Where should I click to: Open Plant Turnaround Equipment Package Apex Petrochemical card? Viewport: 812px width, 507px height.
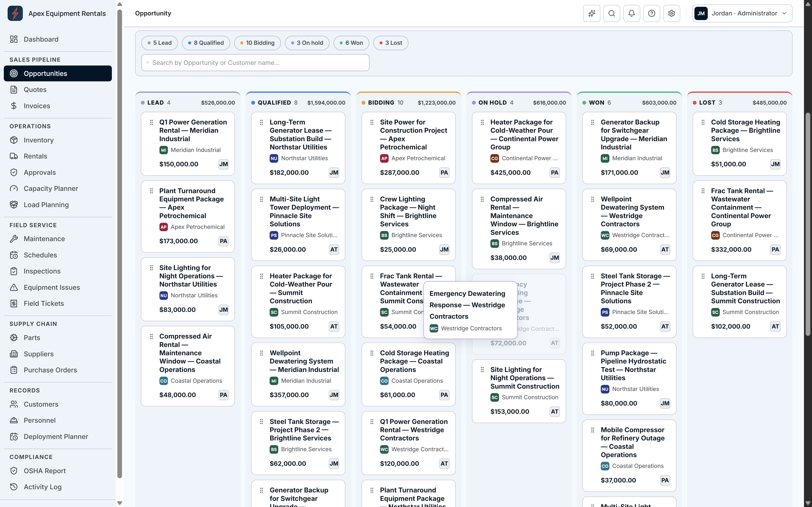tap(188, 217)
